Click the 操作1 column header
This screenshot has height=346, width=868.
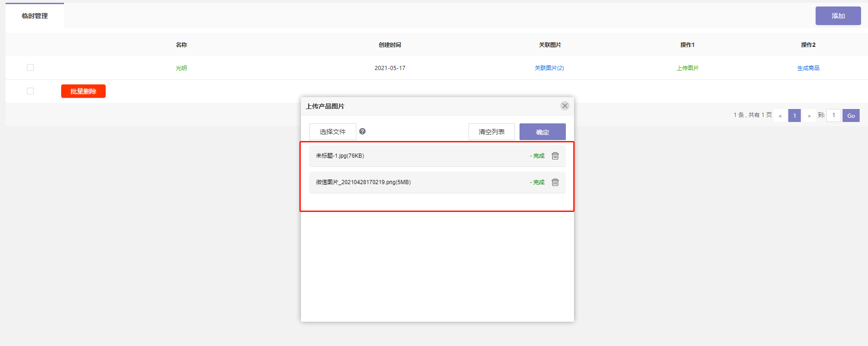coord(687,45)
